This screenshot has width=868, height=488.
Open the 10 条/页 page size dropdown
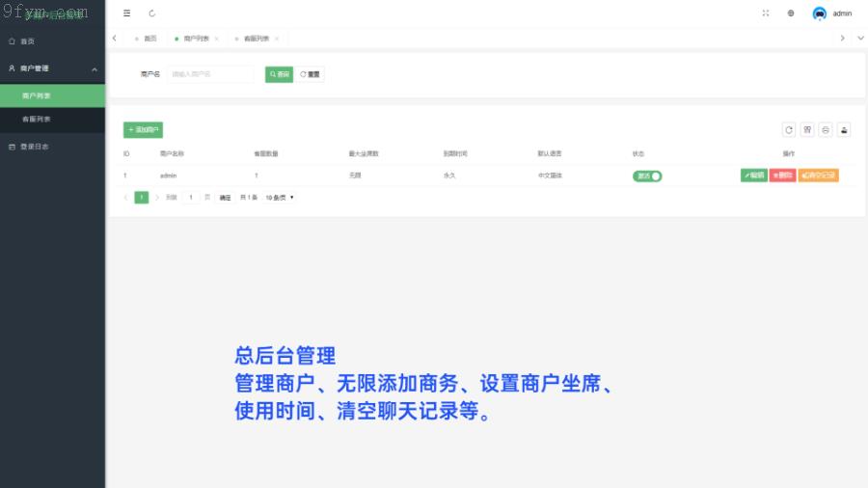[x=280, y=198]
